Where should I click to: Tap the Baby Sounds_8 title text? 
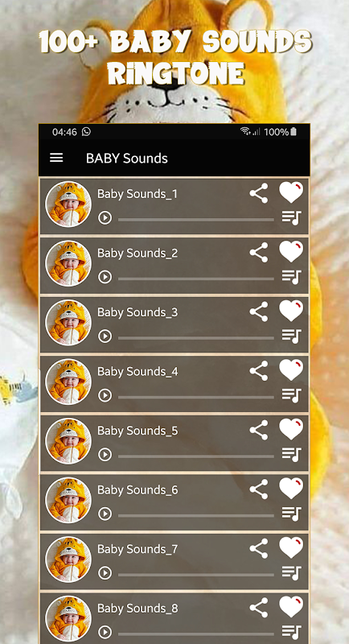click(138, 609)
